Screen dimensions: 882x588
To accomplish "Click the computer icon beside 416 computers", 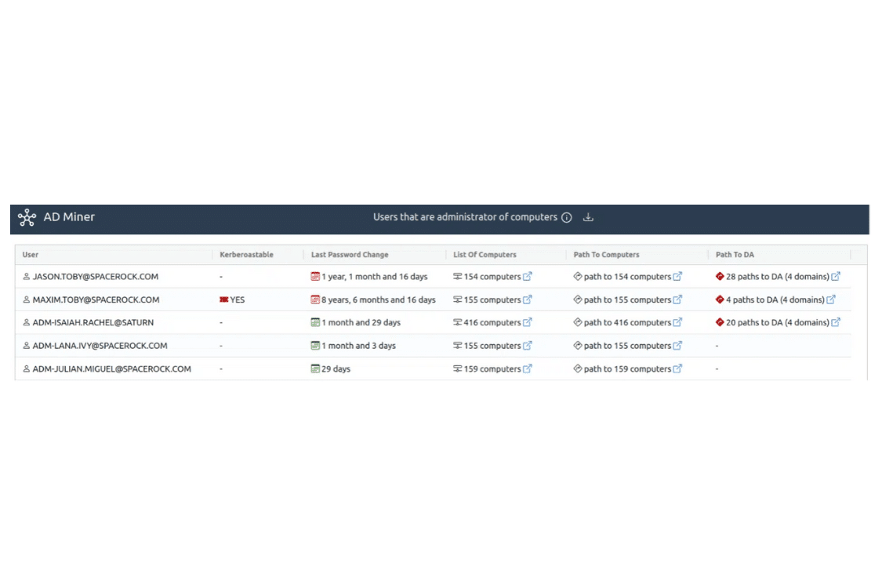I will tap(457, 322).
